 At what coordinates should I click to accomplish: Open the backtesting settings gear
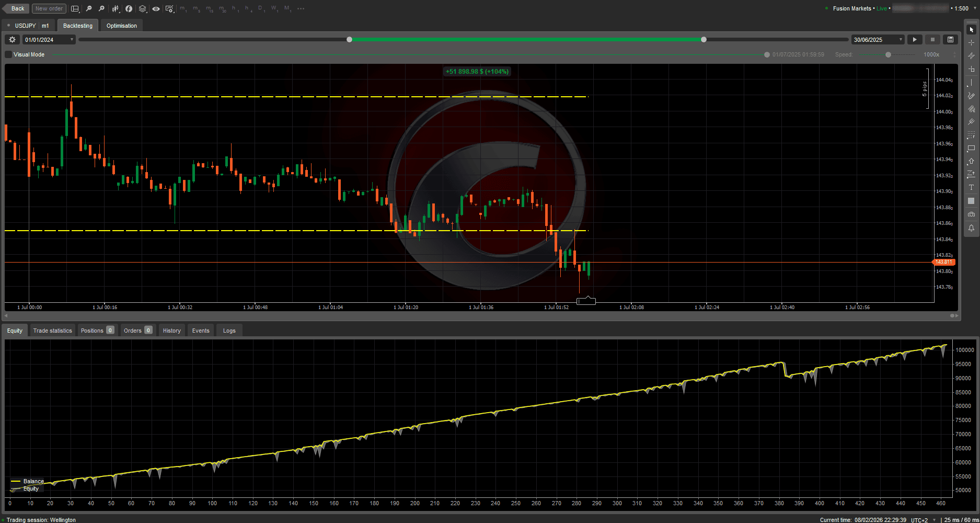(x=12, y=39)
